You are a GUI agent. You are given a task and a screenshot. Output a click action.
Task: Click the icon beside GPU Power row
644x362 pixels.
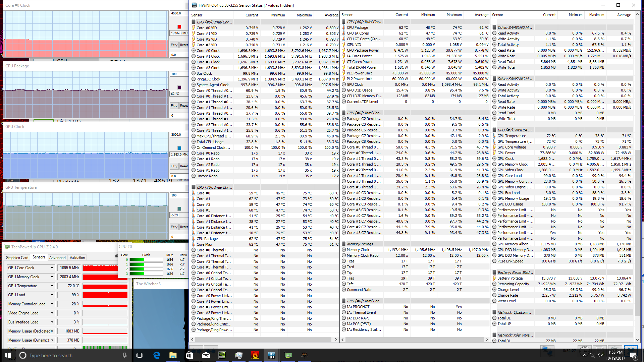click(494, 153)
